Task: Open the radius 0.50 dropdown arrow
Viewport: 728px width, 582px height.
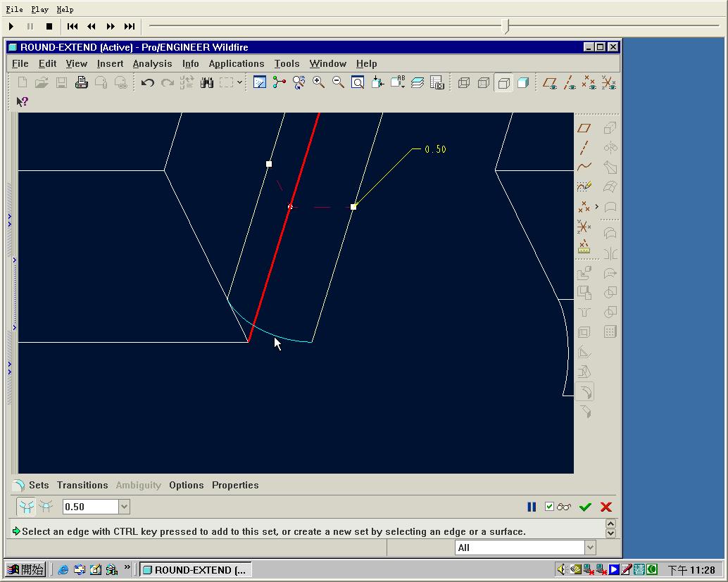Action: click(x=124, y=507)
